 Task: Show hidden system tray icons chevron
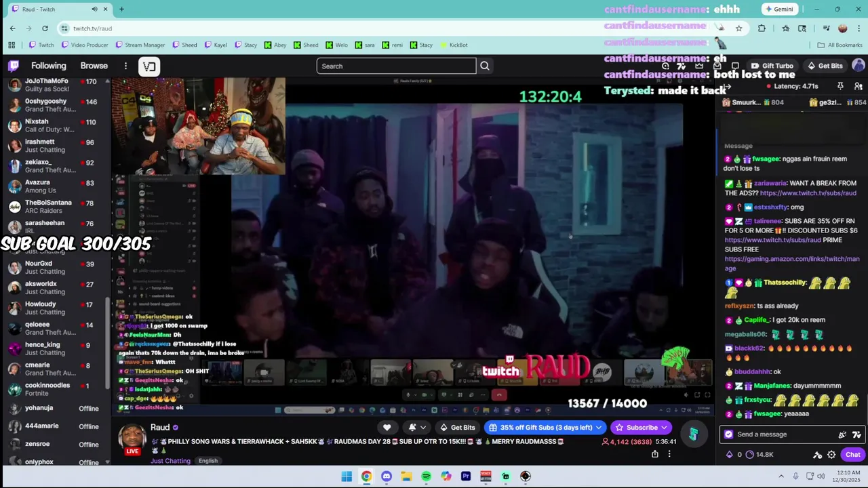[781, 476]
